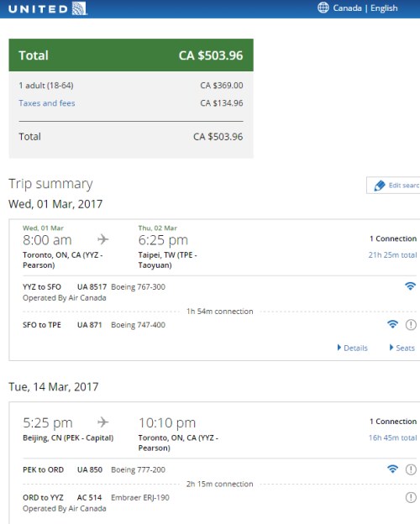
Task: Click the green Total CA $503.96 banner
Action: tap(131, 55)
